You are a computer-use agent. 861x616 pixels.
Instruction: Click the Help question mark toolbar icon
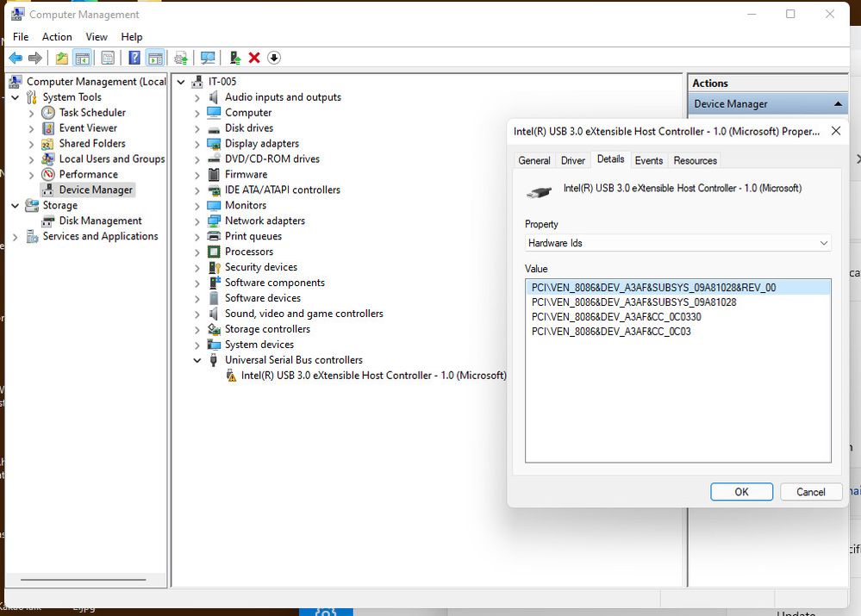tap(134, 58)
